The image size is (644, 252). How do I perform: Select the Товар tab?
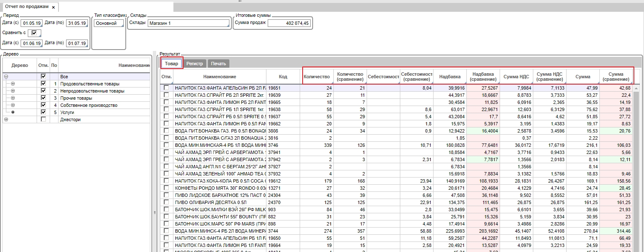[x=171, y=64]
